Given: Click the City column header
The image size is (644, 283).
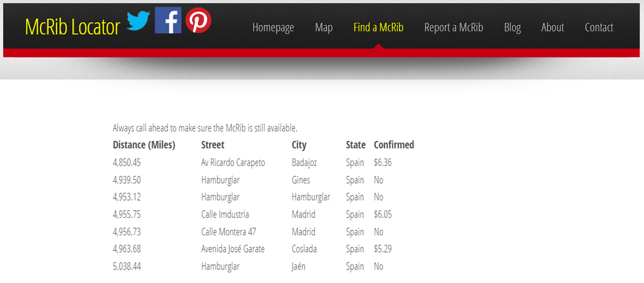Looking at the screenshot, I should pos(299,145).
